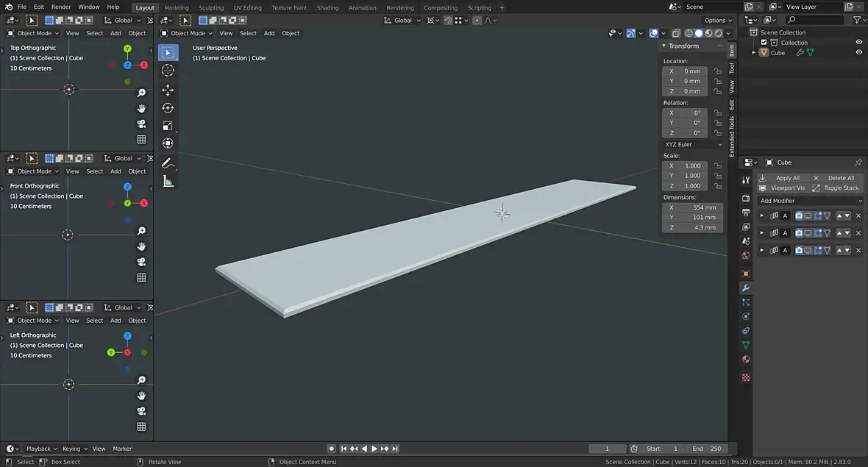Image resolution: width=868 pixels, height=467 pixels.
Task: Toggle render visibility on first modifier
Action: coord(799,215)
